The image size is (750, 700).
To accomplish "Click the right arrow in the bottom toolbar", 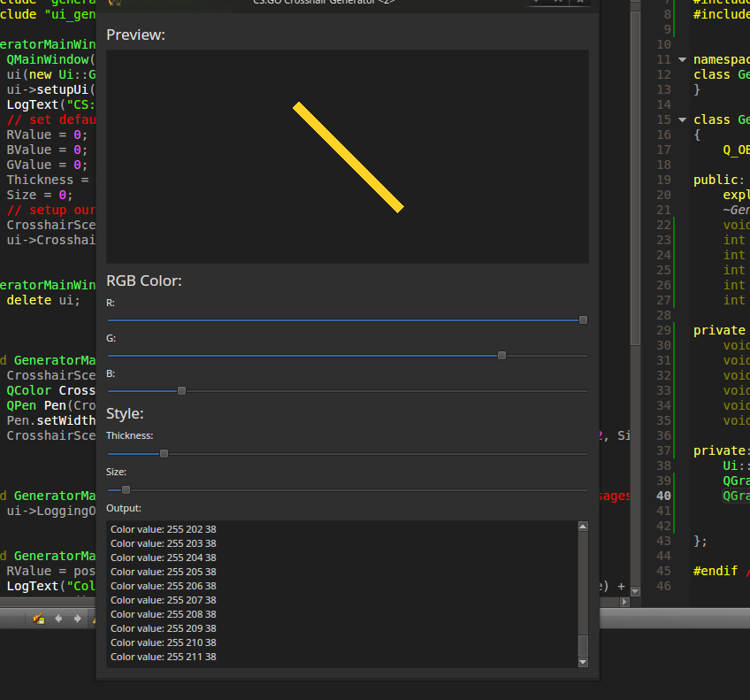I will 78,619.
